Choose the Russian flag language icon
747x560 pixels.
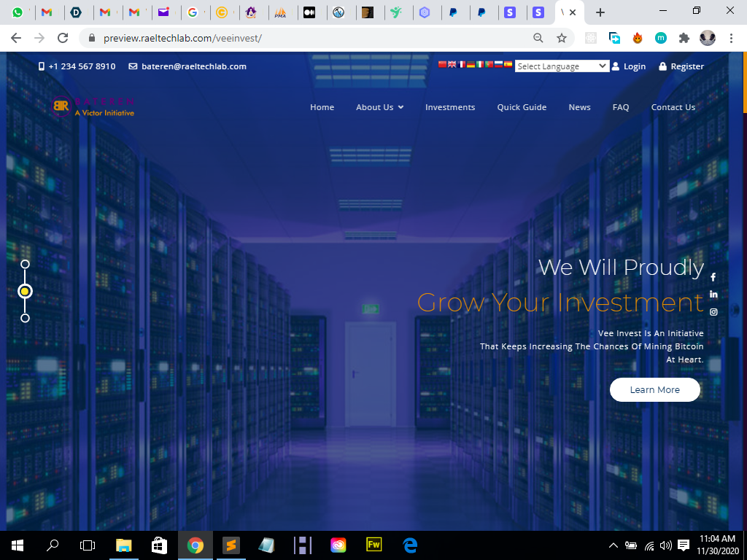point(499,64)
